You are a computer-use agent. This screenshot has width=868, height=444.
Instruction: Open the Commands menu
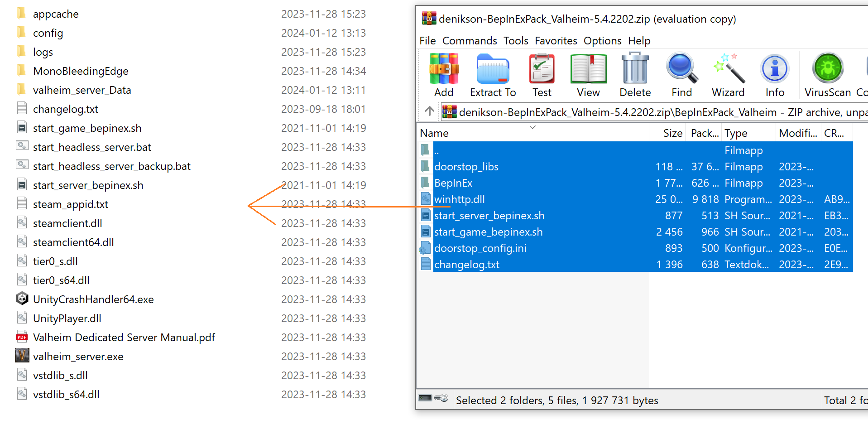470,41
